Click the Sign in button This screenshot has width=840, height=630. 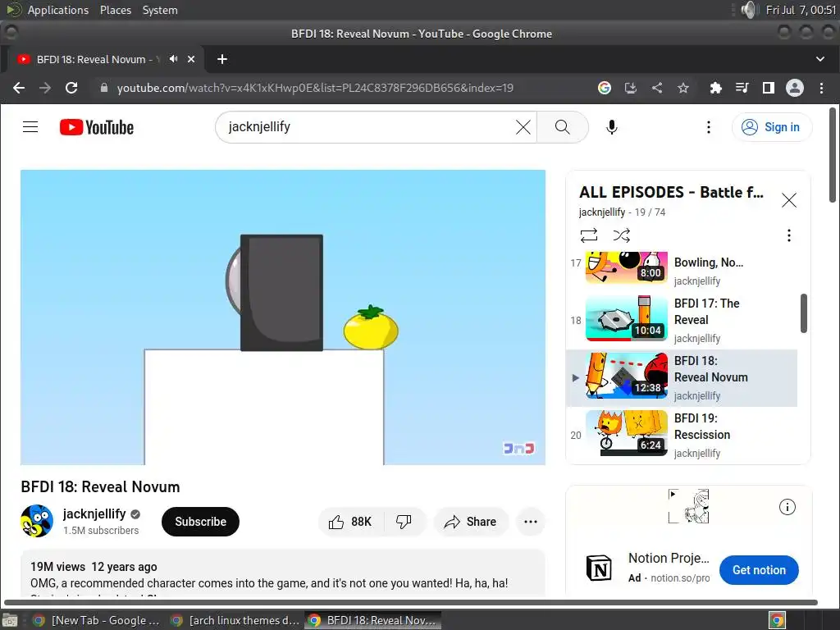click(771, 127)
